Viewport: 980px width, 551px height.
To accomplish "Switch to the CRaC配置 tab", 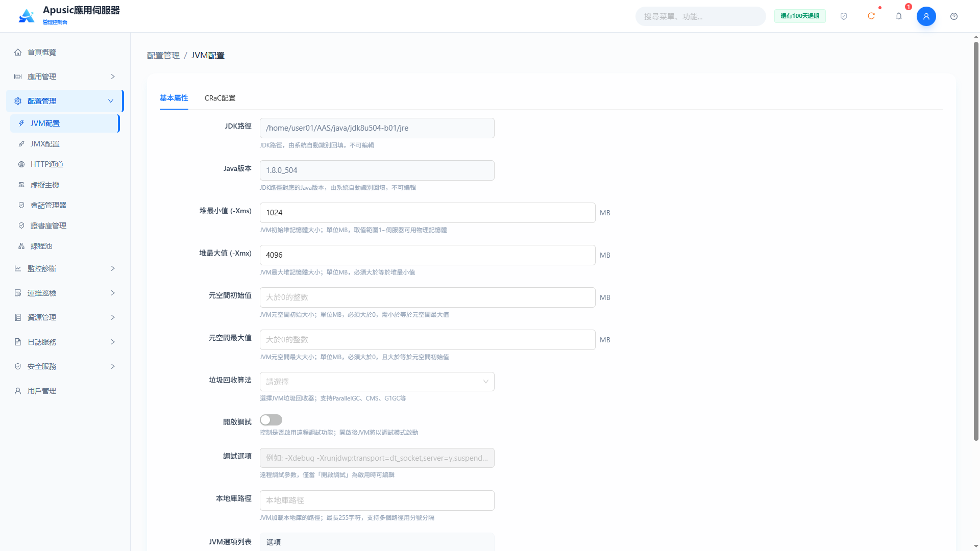I will (220, 98).
